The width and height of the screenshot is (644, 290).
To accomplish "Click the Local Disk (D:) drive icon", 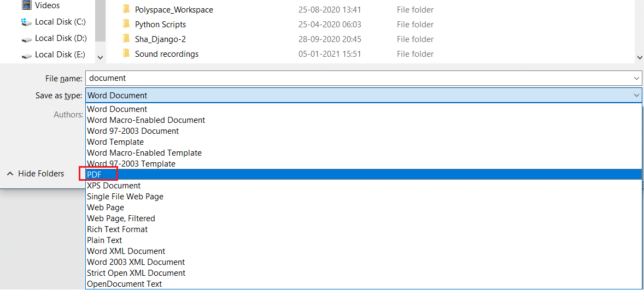I will (27, 39).
